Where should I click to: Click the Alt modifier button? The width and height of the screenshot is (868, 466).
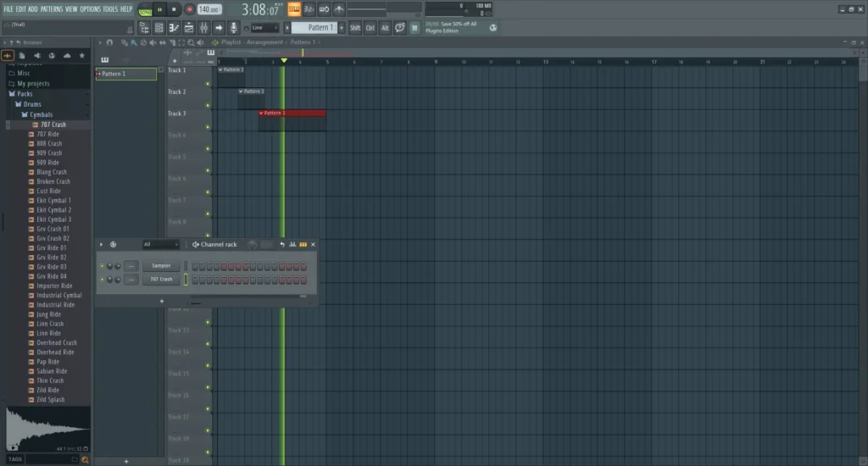(385, 28)
